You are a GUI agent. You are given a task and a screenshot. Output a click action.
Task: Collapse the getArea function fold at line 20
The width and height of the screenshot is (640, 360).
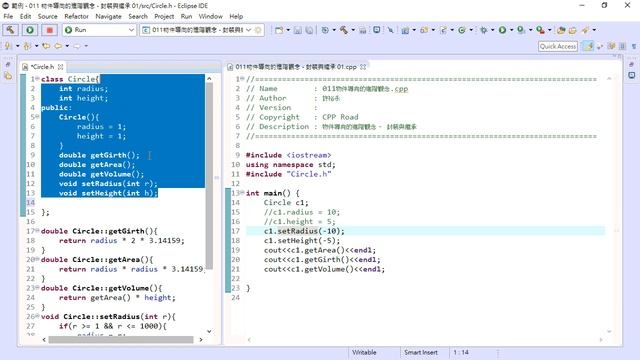click(x=37, y=259)
